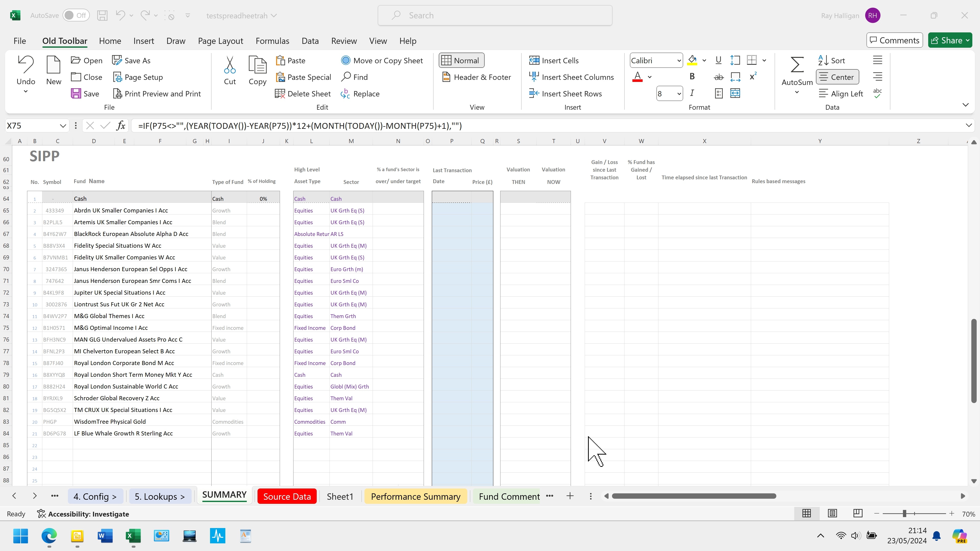Viewport: 980px width, 551px height.
Task: Open the font size dropdown
Action: click(x=679, y=94)
